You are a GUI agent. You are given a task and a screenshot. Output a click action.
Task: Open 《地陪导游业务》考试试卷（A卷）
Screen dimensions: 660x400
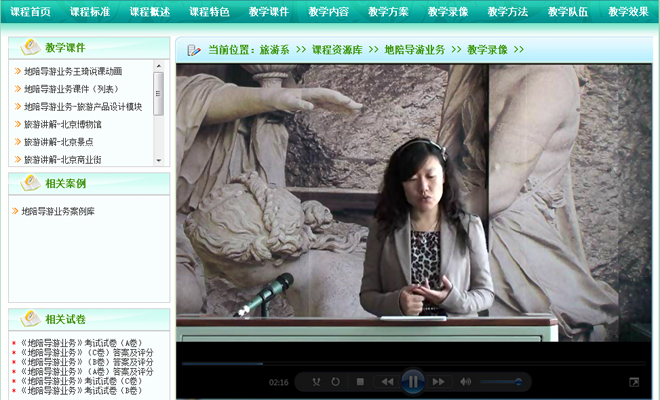[x=82, y=343]
